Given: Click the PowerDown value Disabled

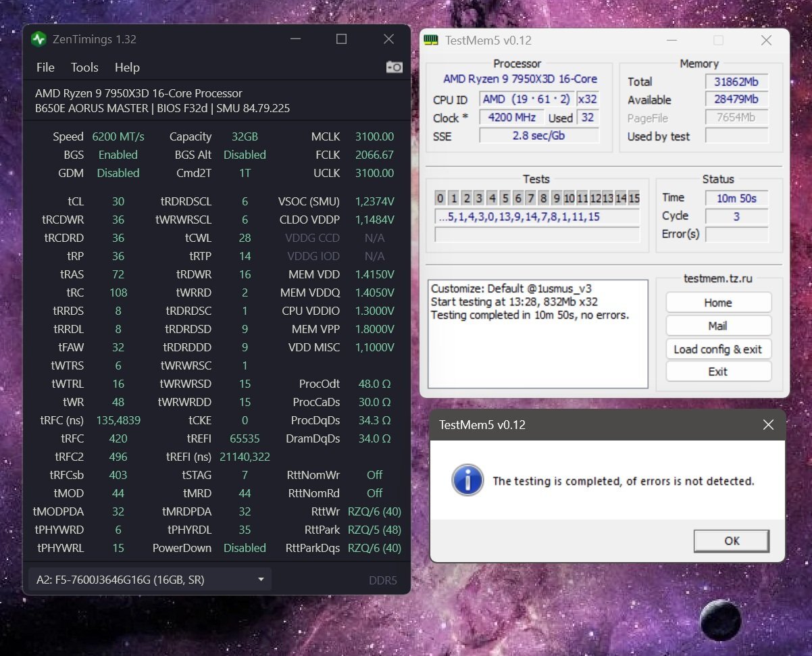Looking at the screenshot, I should pos(245,548).
